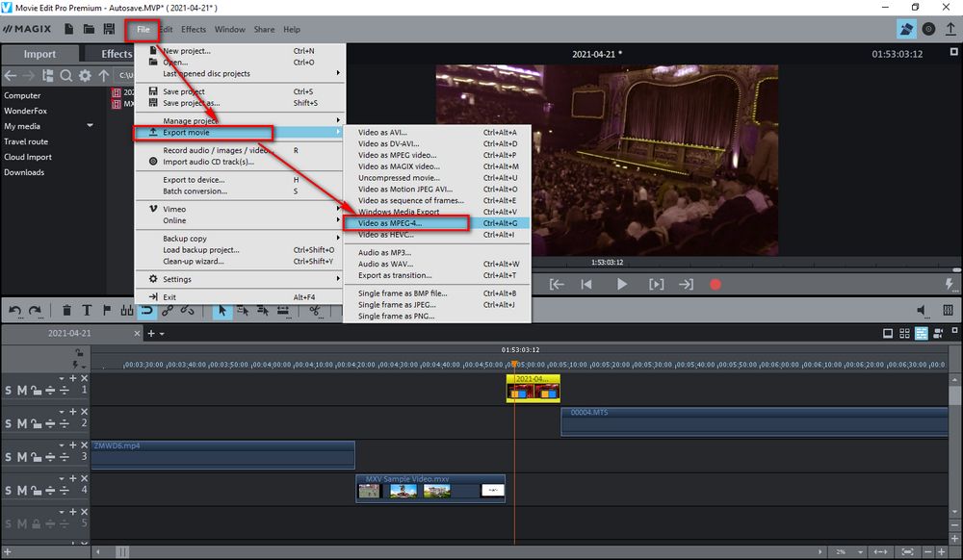Click the multicam mode camera icon
Image resolution: width=963 pixels, height=560 pixels.
click(938, 333)
